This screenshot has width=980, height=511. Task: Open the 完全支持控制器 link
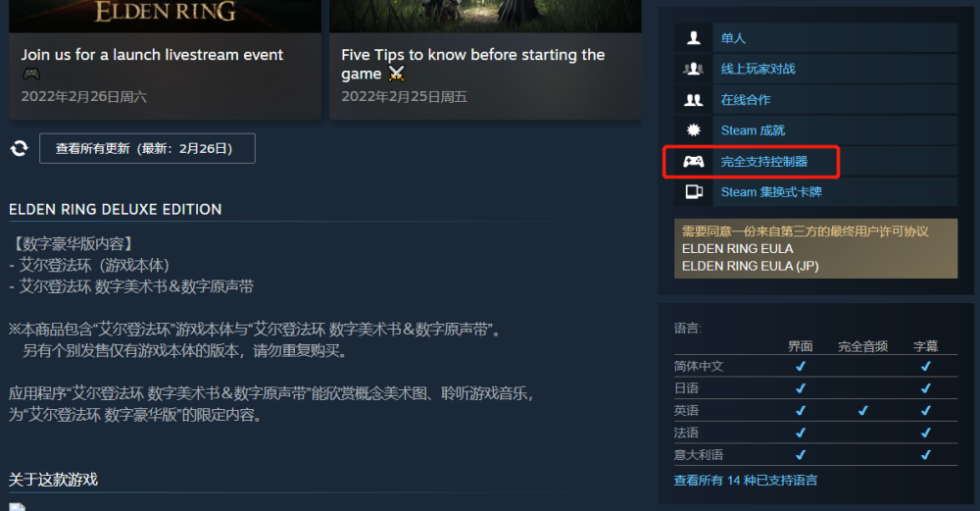pos(764,162)
